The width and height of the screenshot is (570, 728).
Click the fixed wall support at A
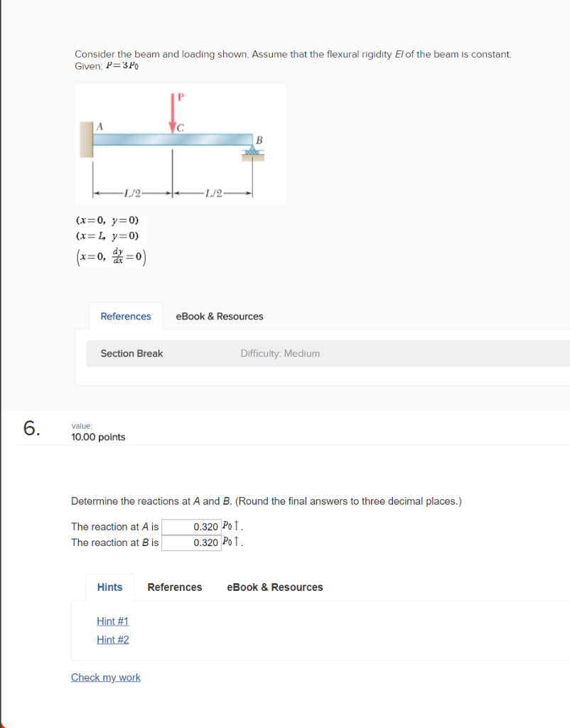pyautogui.click(x=86, y=139)
